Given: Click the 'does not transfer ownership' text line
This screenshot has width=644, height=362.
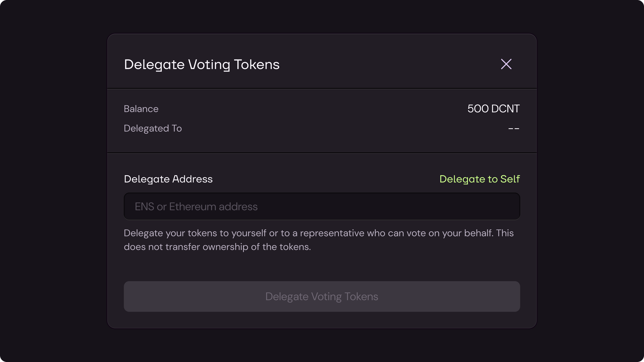Looking at the screenshot, I should coord(217,247).
